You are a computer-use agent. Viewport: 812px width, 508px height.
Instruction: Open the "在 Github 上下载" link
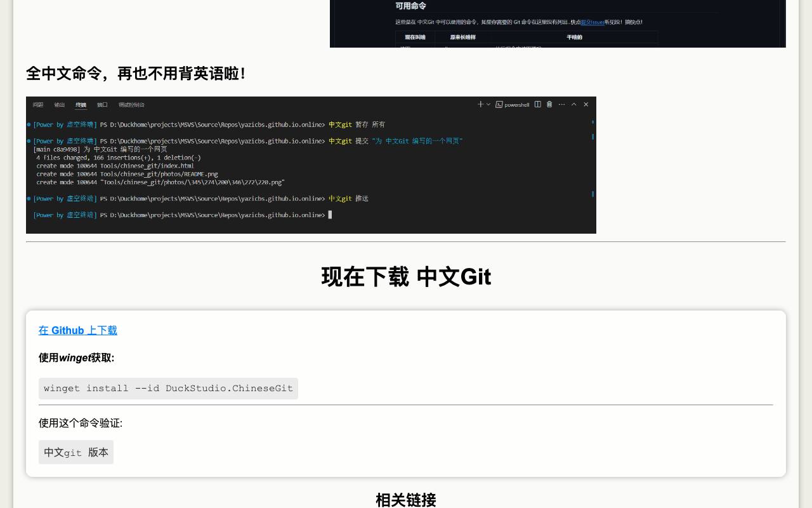(78, 330)
